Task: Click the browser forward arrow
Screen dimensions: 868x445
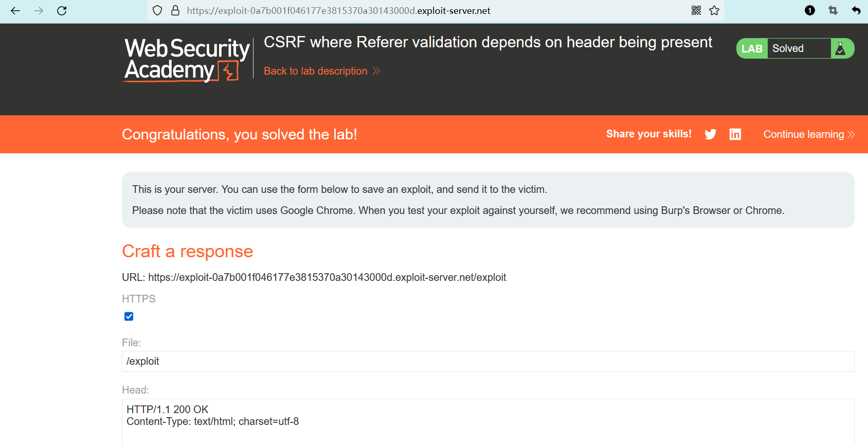Action: pyautogui.click(x=39, y=11)
